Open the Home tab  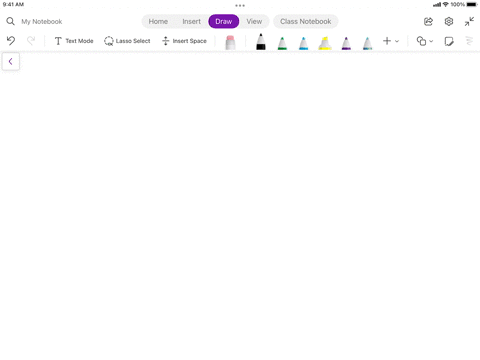click(158, 21)
